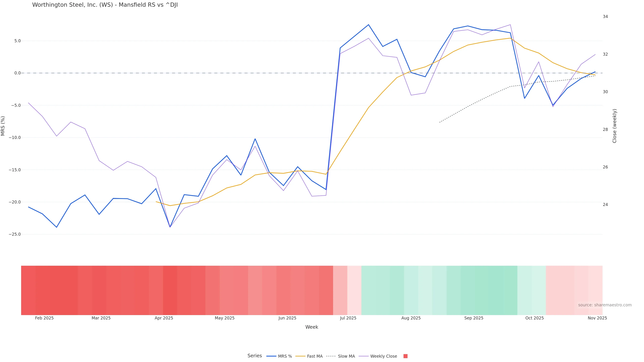Select the Jul 2025 x-axis label
Image resolution: width=644 pixels, height=362 pixels.
(x=348, y=318)
